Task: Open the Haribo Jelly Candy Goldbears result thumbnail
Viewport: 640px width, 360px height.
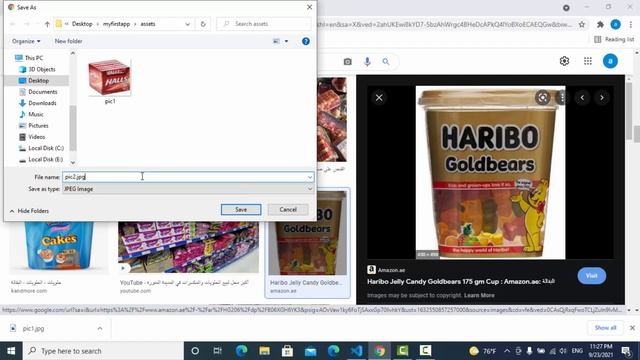Action: (307, 233)
